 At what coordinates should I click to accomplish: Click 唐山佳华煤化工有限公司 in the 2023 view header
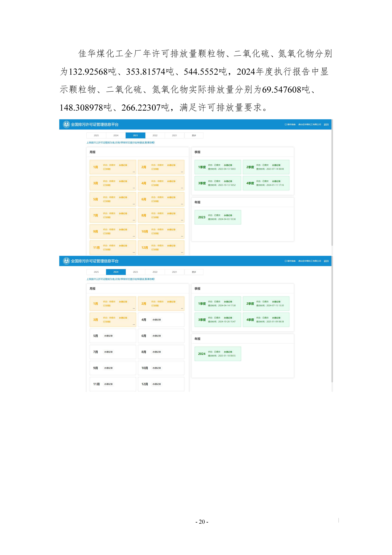pos(310,125)
